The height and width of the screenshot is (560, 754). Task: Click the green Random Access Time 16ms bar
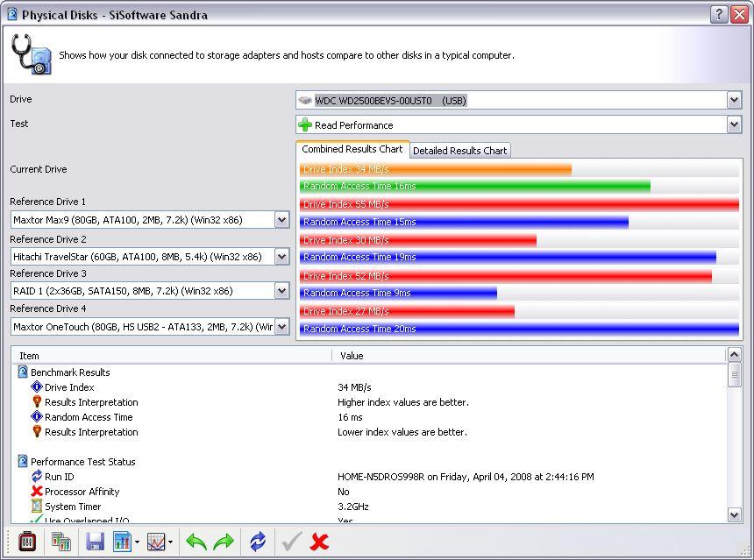coord(475,186)
